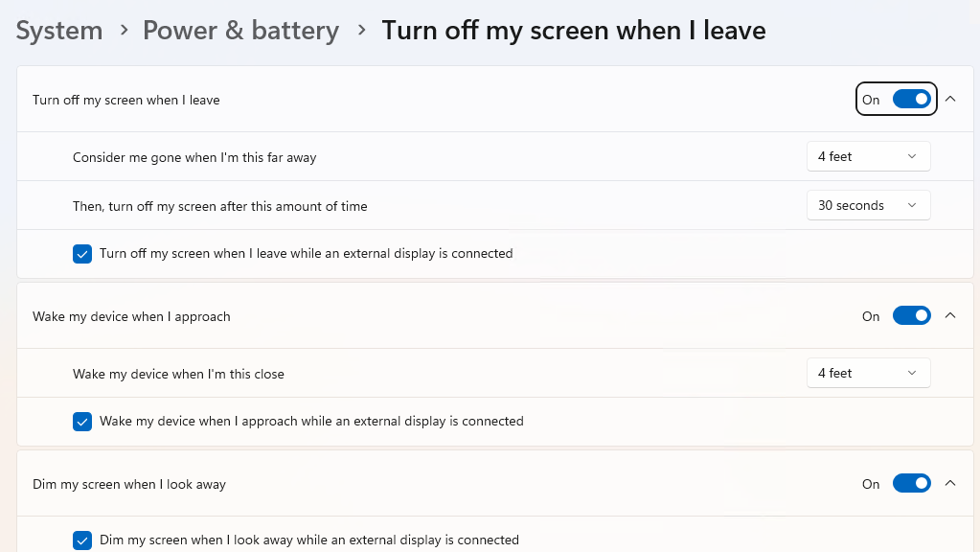The height and width of the screenshot is (552, 980).
Task: Open 'Wake my device when I'm this close' dropdown
Action: pyautogui.click(x=868, y=373)
